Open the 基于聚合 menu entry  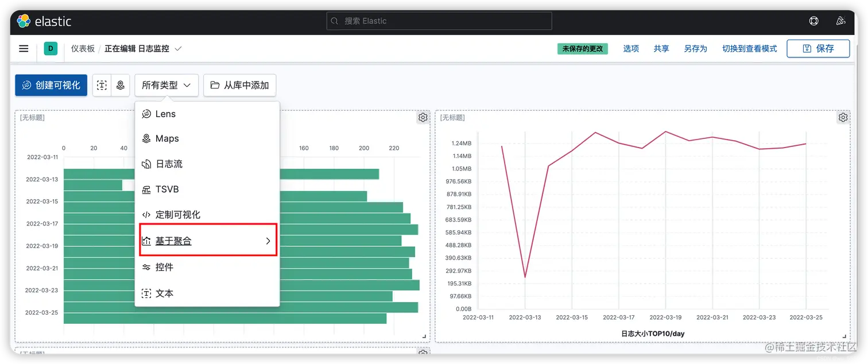(x=207, y=241)
